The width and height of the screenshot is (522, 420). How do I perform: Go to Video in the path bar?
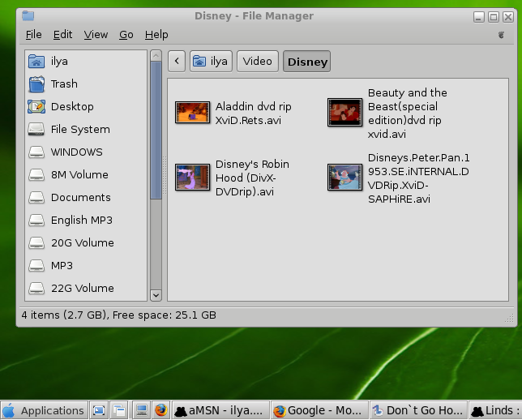pos(257,62)
